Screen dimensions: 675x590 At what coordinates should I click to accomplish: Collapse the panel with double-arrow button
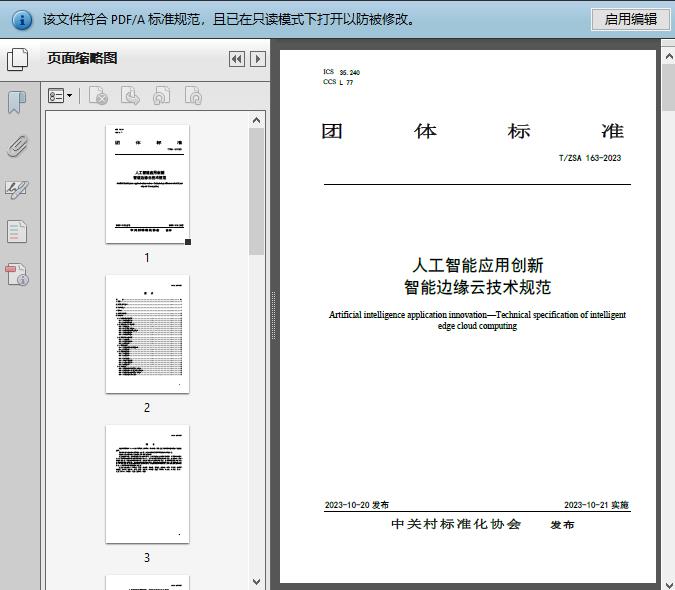point(237,59)
